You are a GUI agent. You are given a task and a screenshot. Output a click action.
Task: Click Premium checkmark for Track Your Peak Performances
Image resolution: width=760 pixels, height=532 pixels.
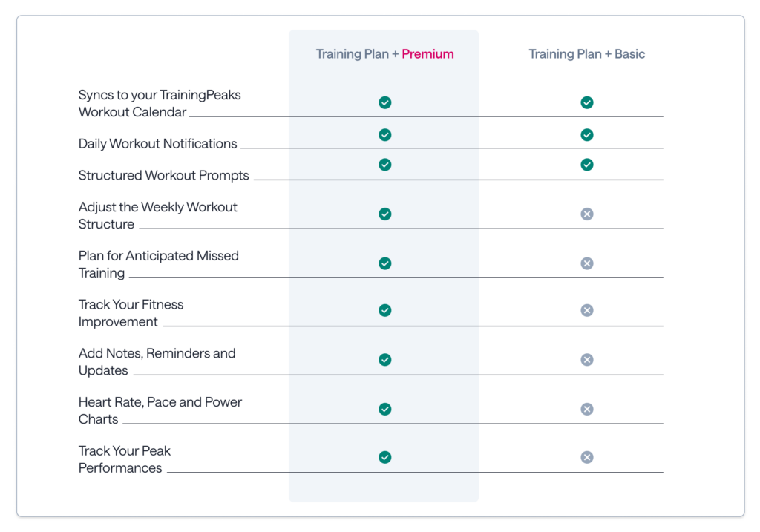(384, 457)
